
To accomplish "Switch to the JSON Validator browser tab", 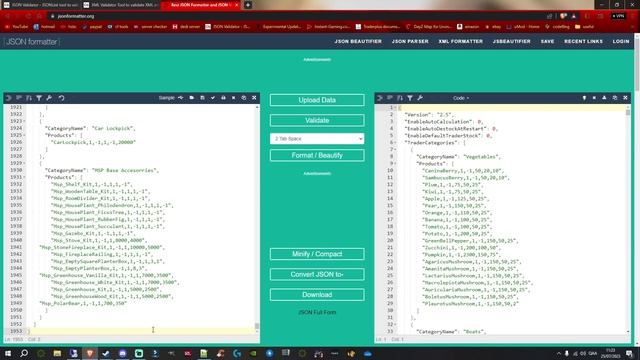I will (41, 5).
